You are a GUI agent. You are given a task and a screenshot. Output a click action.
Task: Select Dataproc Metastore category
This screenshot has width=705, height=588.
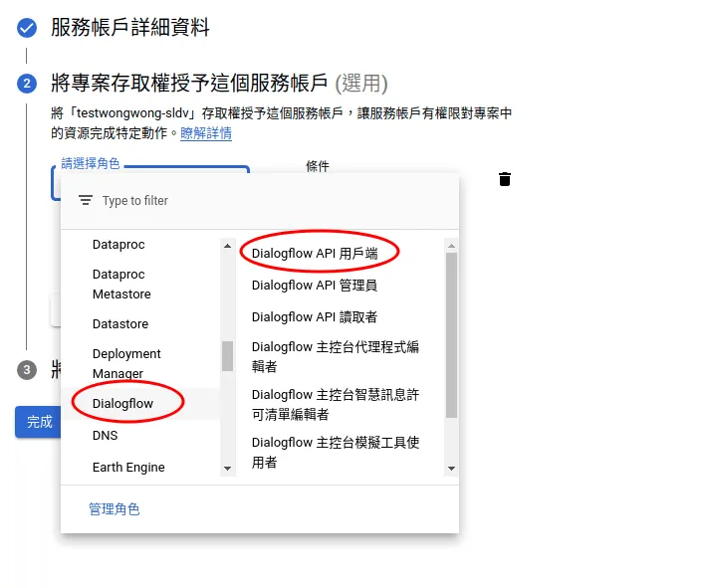tap(121, 285)
